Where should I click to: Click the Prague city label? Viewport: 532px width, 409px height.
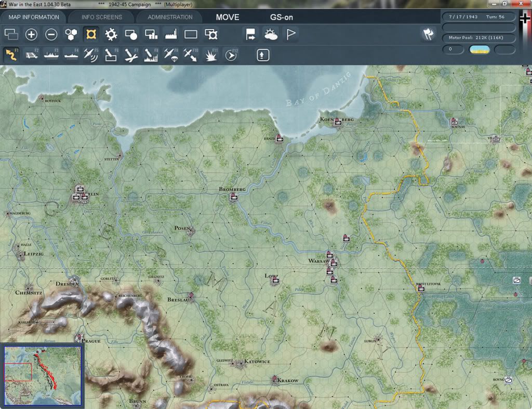[91, 341]
